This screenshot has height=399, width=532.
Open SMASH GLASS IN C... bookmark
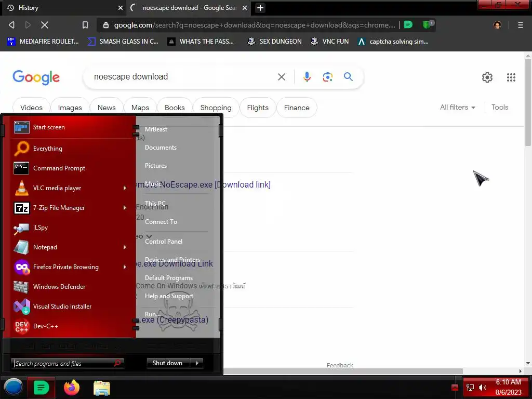point(123,42)
